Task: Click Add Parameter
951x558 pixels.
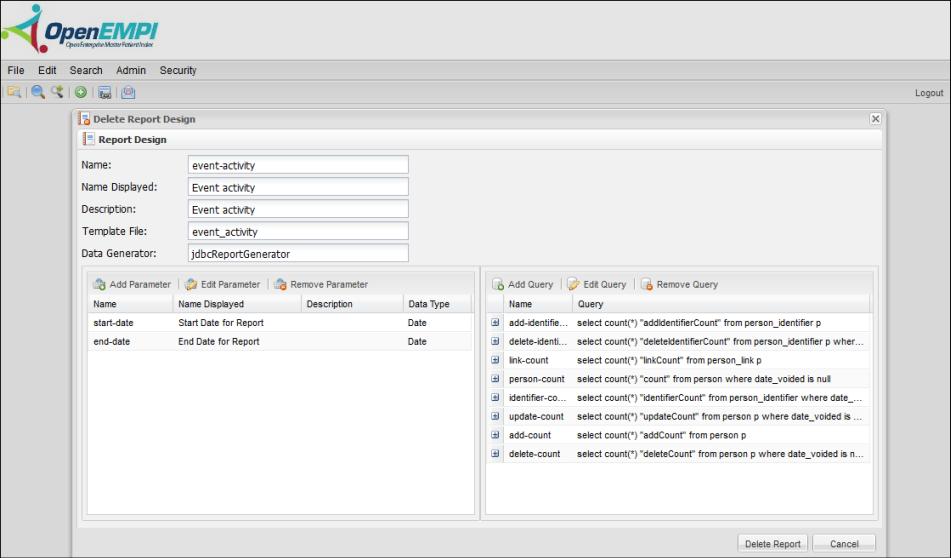Action: pyautogui.click(x=132, y=284)
